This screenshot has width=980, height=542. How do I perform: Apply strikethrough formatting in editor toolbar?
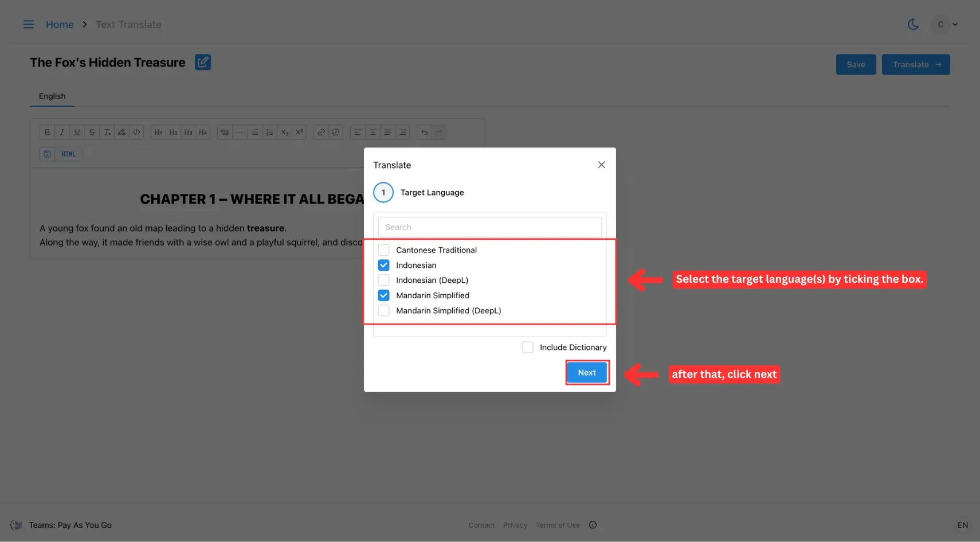[92, 132]
